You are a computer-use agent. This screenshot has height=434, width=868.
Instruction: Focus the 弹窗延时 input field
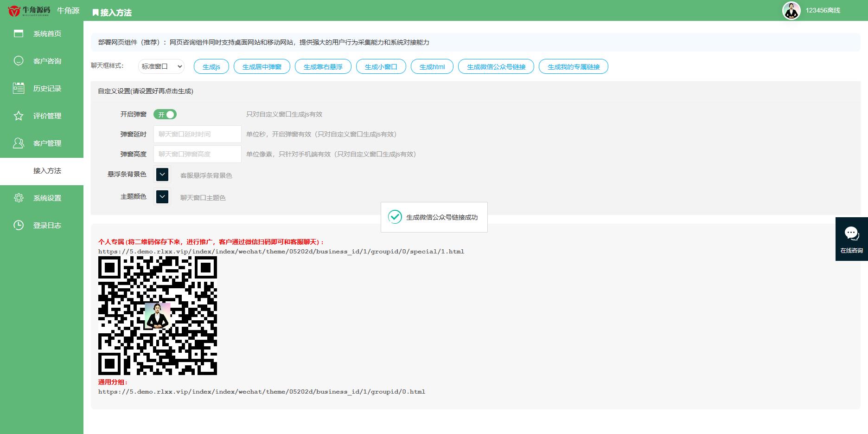click(198, 134)
